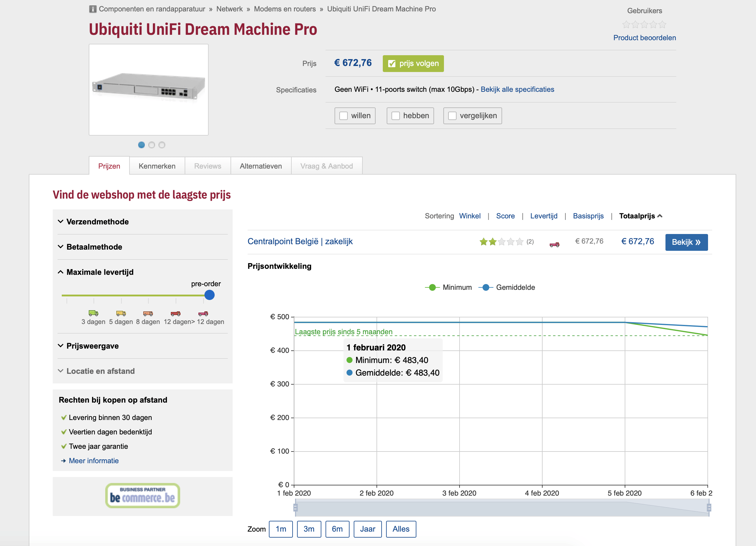Screen dimensions: 756x546
Task: Switch to the Kenmerken tab
Action: [157, 166]
